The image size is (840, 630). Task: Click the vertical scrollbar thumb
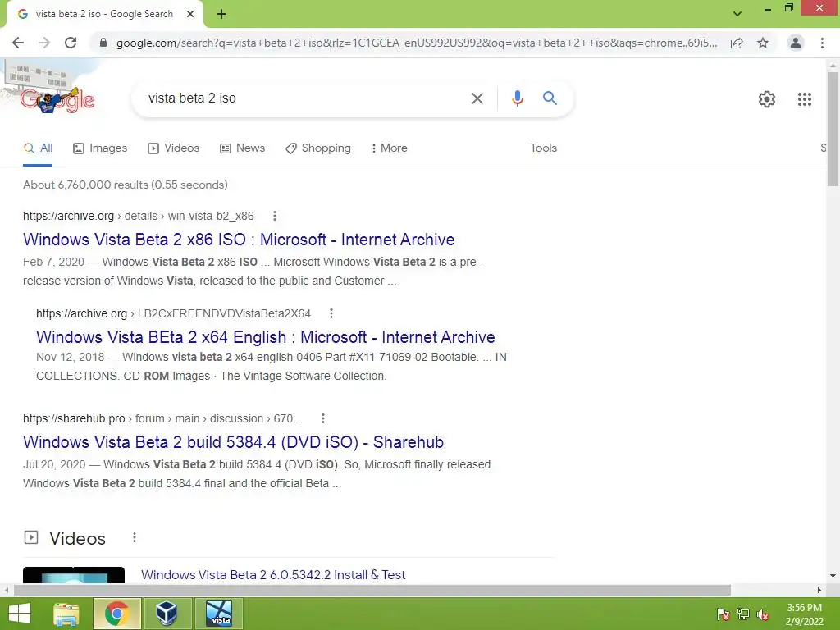tap(833, 129)
